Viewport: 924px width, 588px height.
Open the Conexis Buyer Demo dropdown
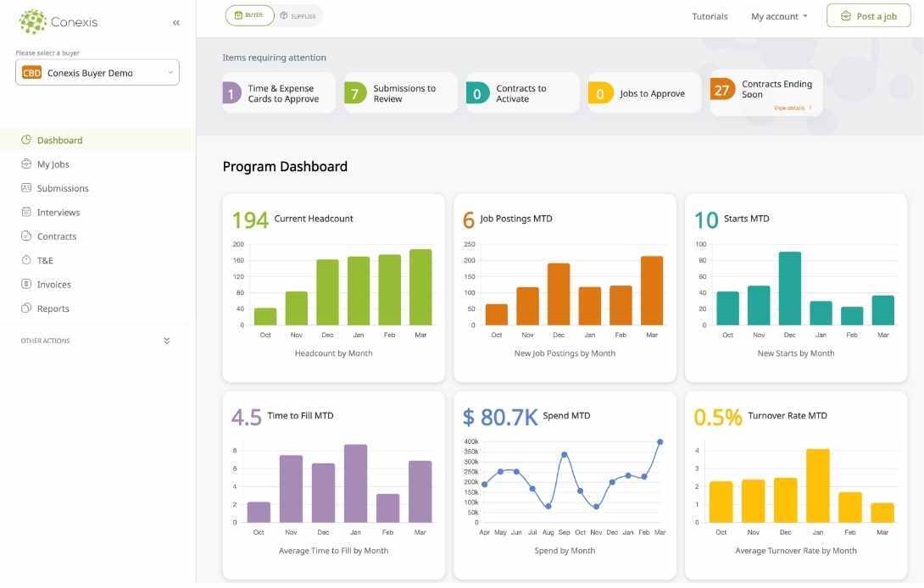point(97,73)
